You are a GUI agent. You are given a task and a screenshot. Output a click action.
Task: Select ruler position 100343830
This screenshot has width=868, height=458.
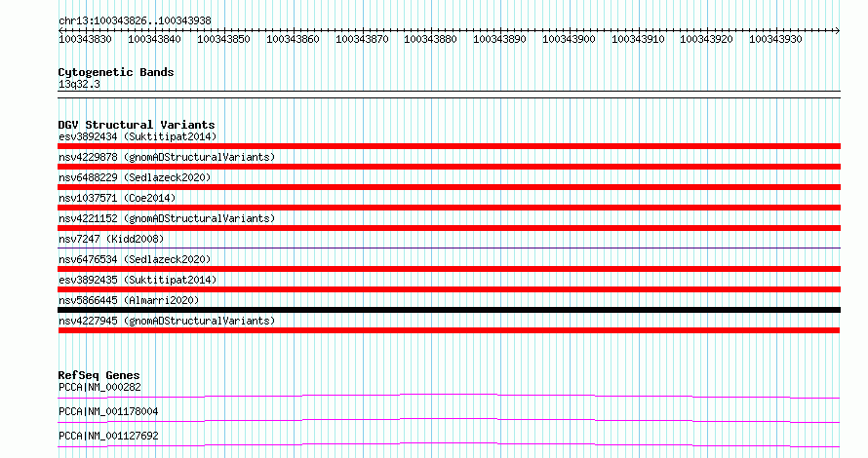tap(85, 39)
